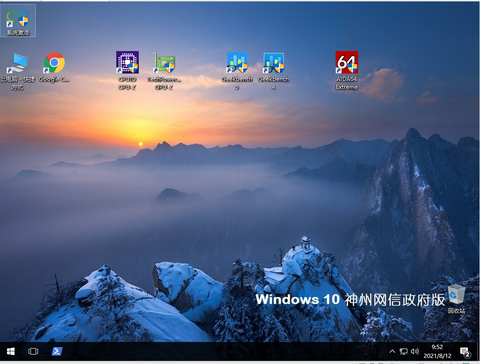This screenshot has width=480, height=364.
Task: Launch the Geekbench 4 desktop shortcut
Action: coord(273,71)
